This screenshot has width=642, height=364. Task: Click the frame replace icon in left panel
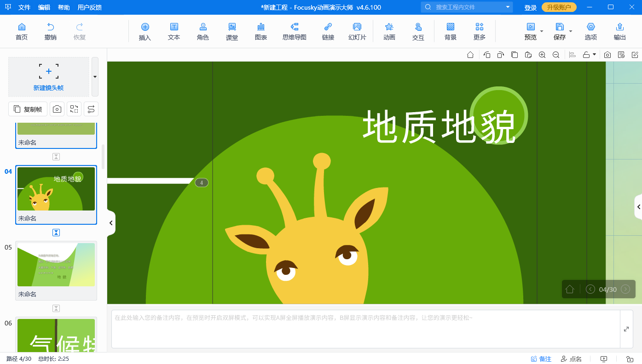point(74,109)
